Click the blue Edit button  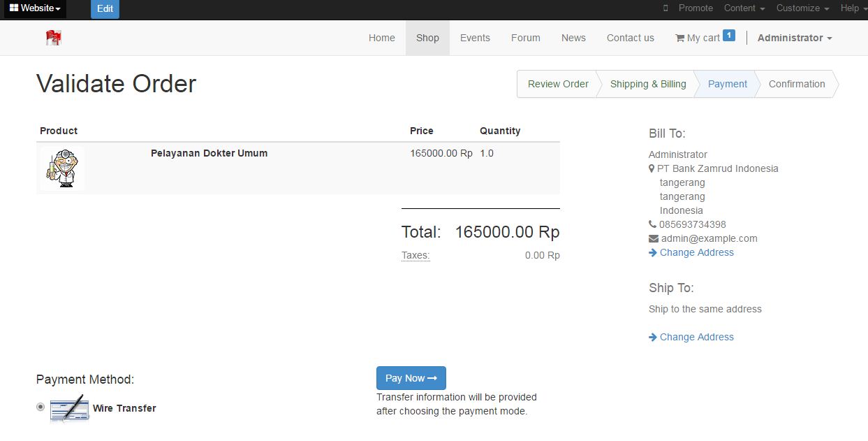pos(105,9)
